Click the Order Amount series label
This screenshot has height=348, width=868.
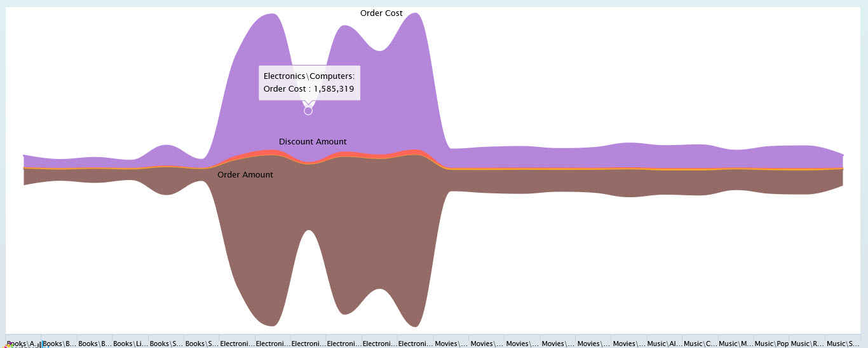tap(245, 175)
